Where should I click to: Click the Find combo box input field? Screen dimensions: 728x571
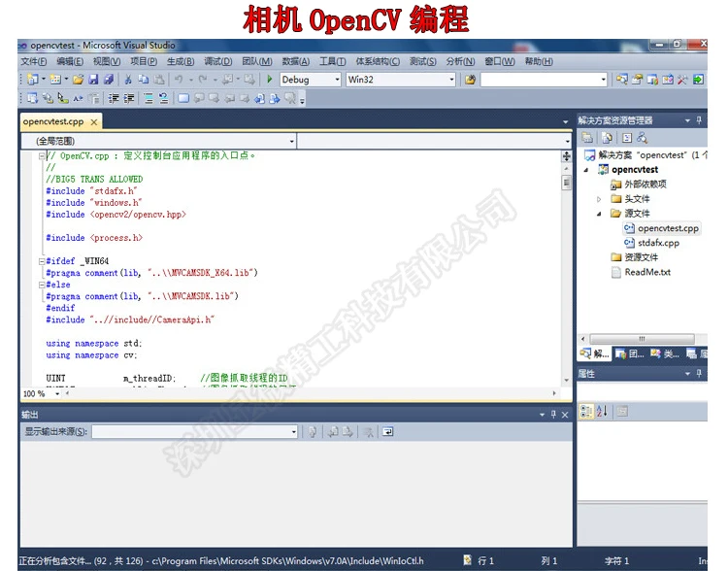pyautogui.click(x=541, y=80)
